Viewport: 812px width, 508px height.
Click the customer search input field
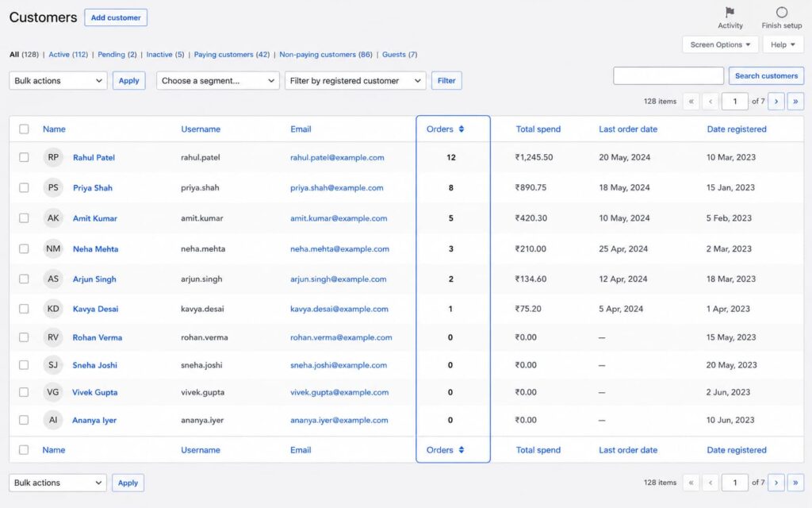point(668,75)
